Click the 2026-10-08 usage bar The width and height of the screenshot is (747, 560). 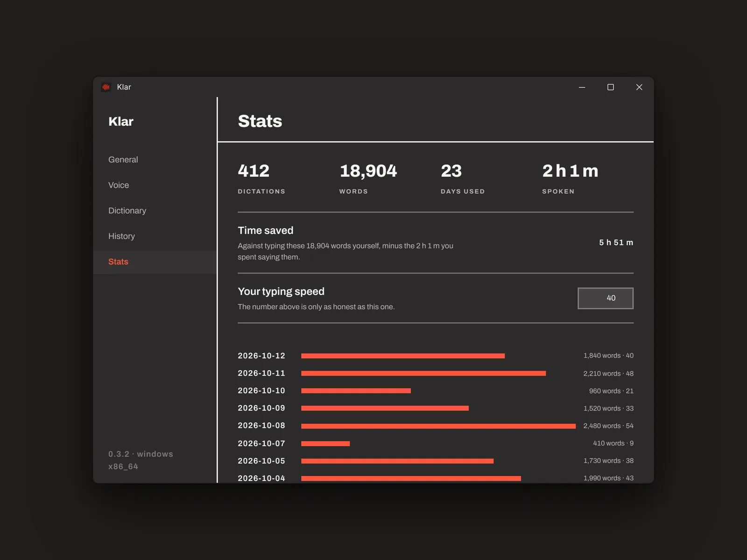point(438,426)
